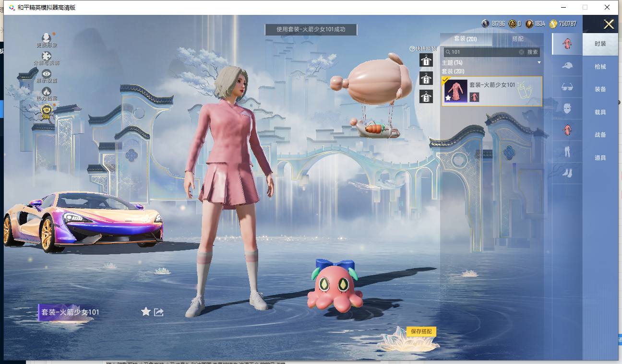Click the 套装 (201) section header
Image resolution: width=622 pixels, height=364 pixels.
point(453,71)
